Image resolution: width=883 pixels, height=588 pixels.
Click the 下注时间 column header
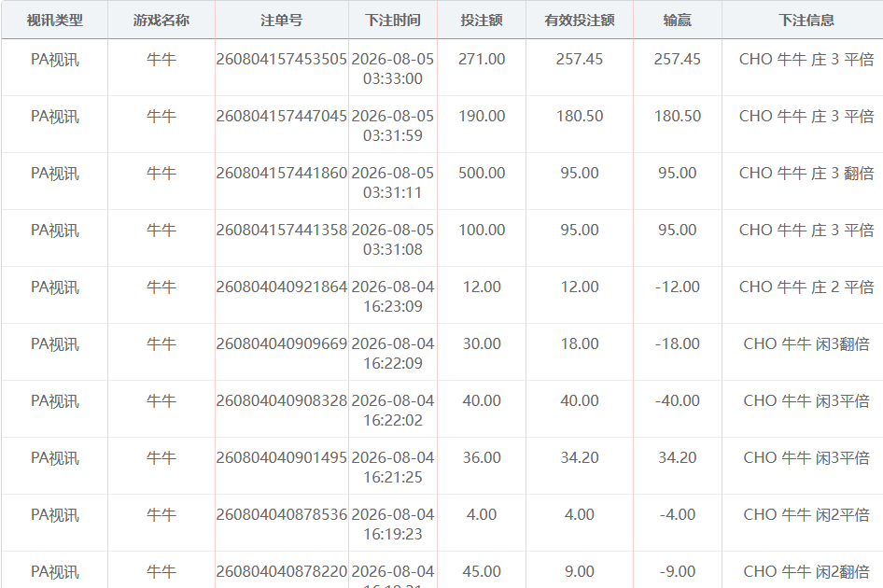tap(393, 21)
